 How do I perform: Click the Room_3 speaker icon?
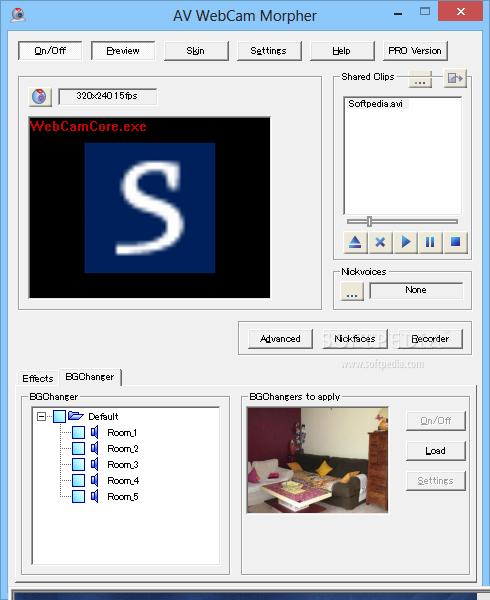click(94, 465)
